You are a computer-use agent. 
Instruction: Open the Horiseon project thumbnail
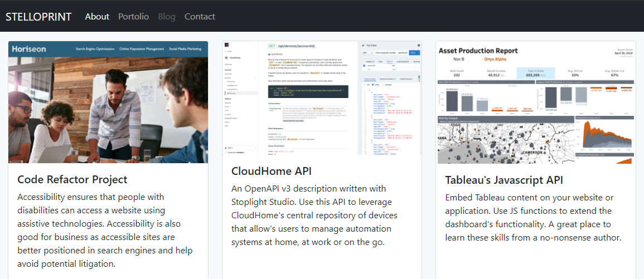pos(108,102)
